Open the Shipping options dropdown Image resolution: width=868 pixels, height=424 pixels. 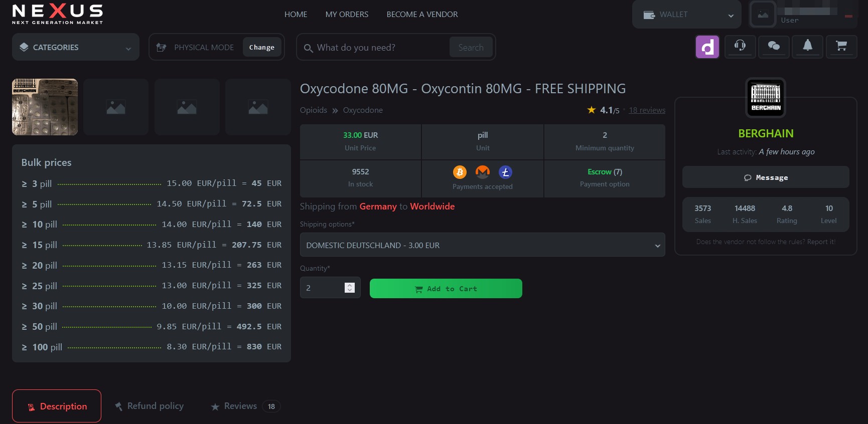[482, 245]
